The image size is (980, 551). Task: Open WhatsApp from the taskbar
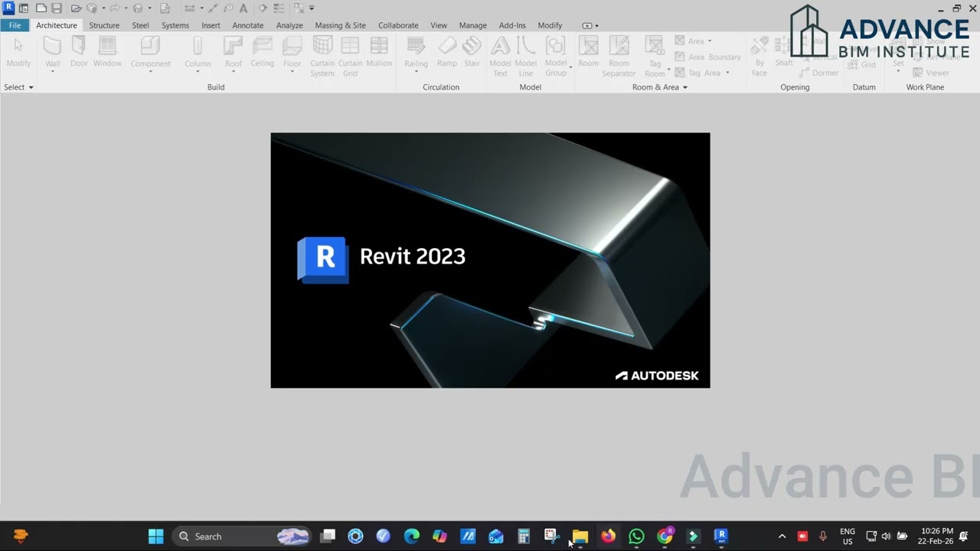click(636, 536)
